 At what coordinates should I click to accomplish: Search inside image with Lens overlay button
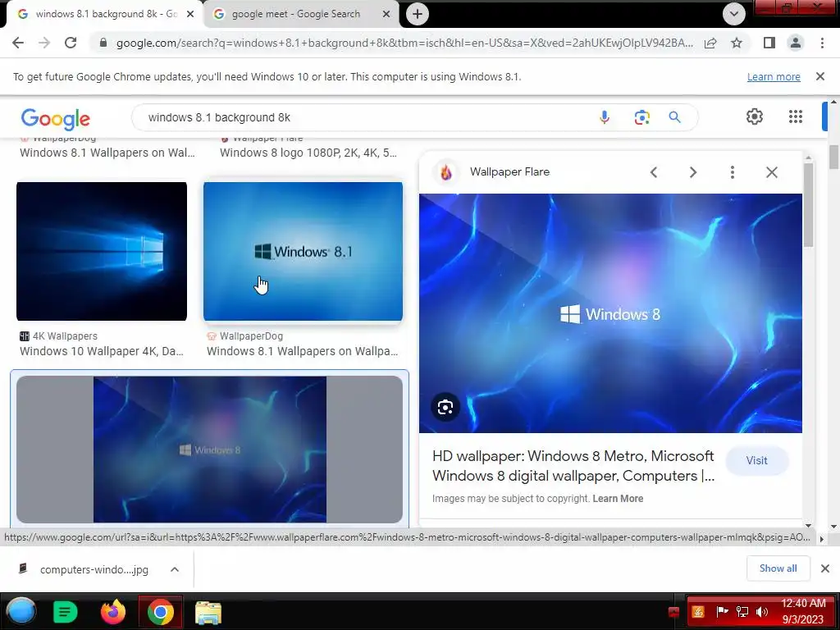click(445, 407)
